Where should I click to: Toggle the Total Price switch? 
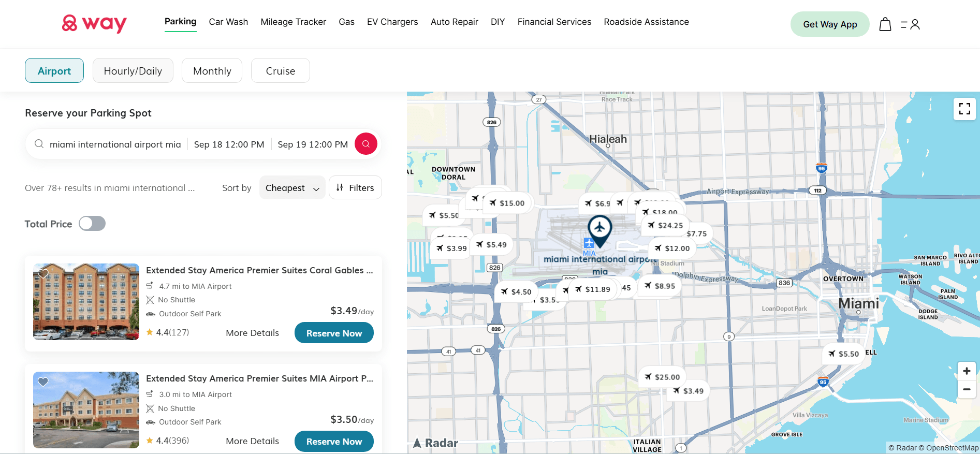[92, 224]
